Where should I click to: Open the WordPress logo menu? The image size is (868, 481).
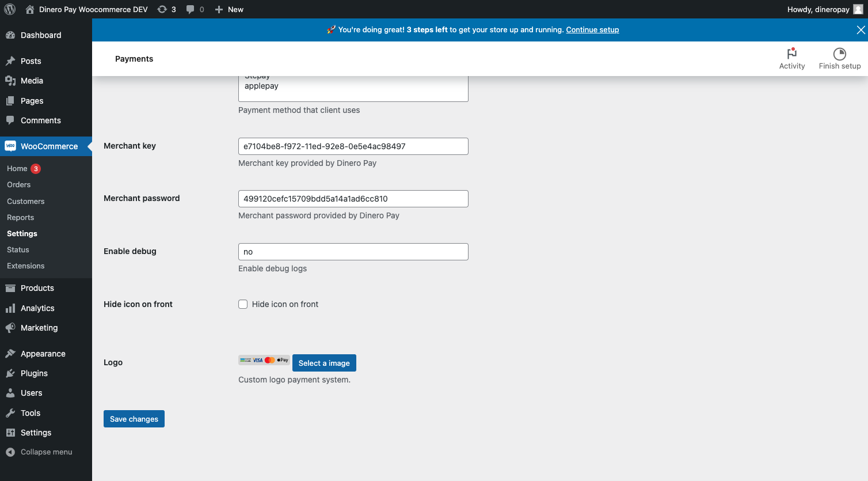pyautogui.click(x=10, y=9)
